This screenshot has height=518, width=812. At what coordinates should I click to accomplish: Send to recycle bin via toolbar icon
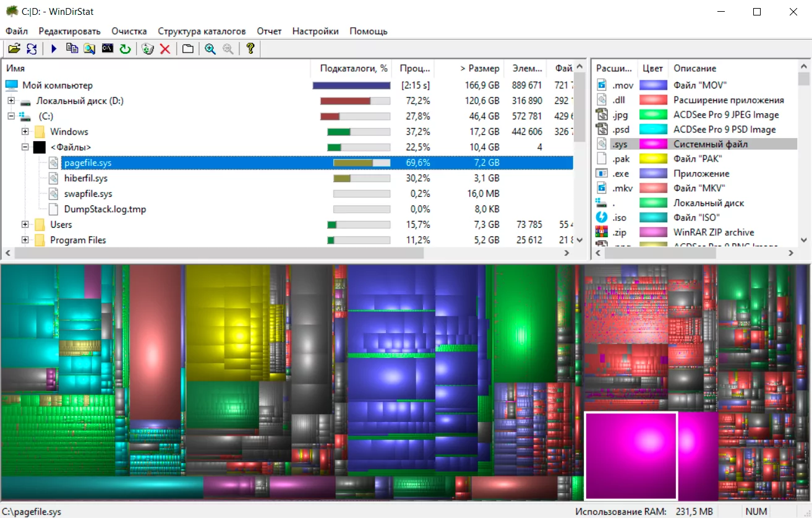pyautogui.click(x=147, y=49)
